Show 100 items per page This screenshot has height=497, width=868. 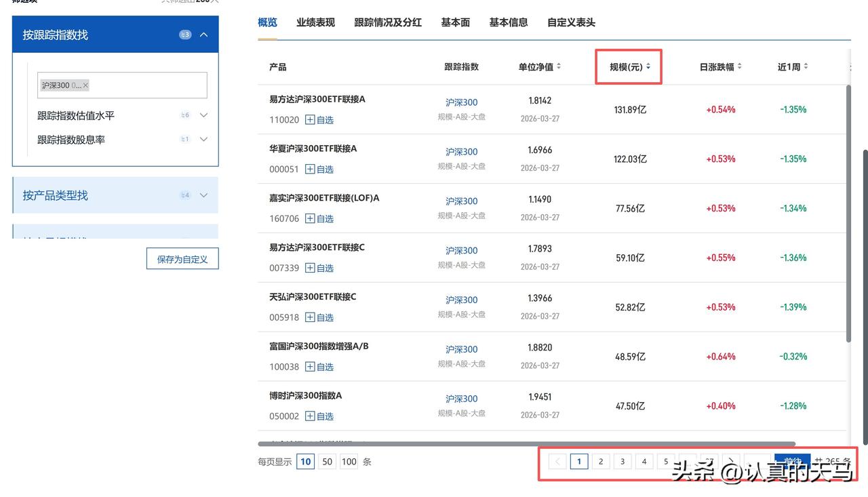(x=349, y=462)
